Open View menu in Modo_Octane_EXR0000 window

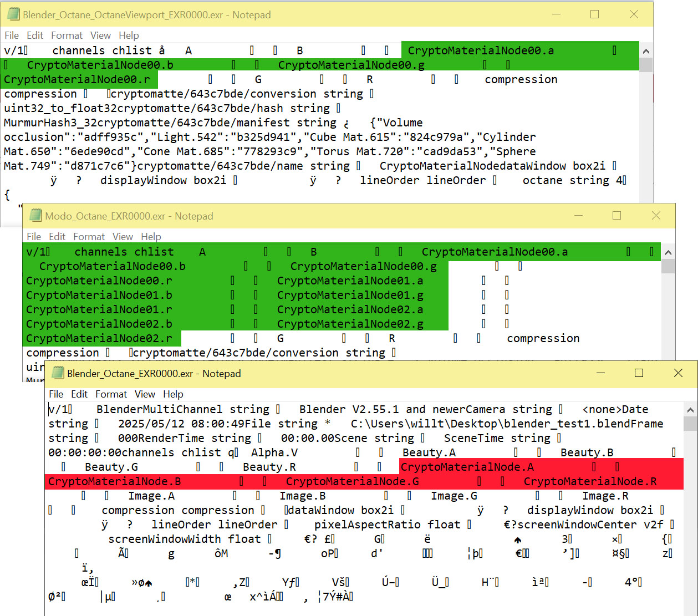[x=123, y=237]
